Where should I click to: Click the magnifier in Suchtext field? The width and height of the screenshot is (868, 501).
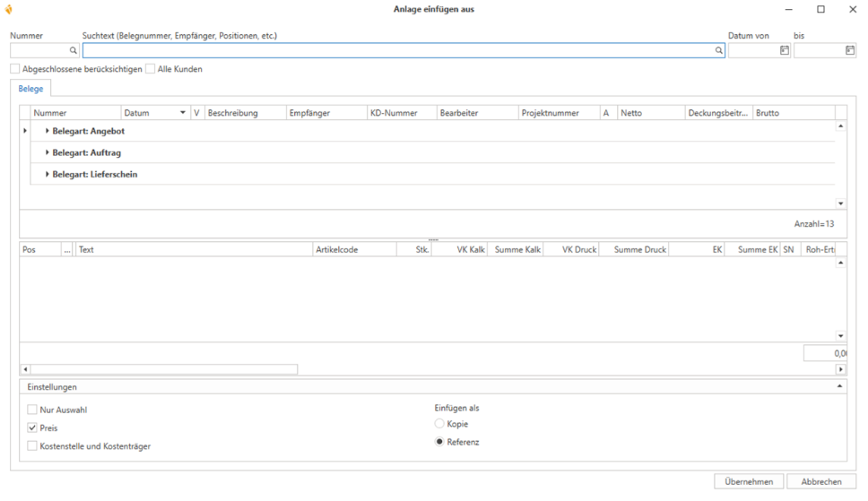pyautogui.click(x=718, y=51)
